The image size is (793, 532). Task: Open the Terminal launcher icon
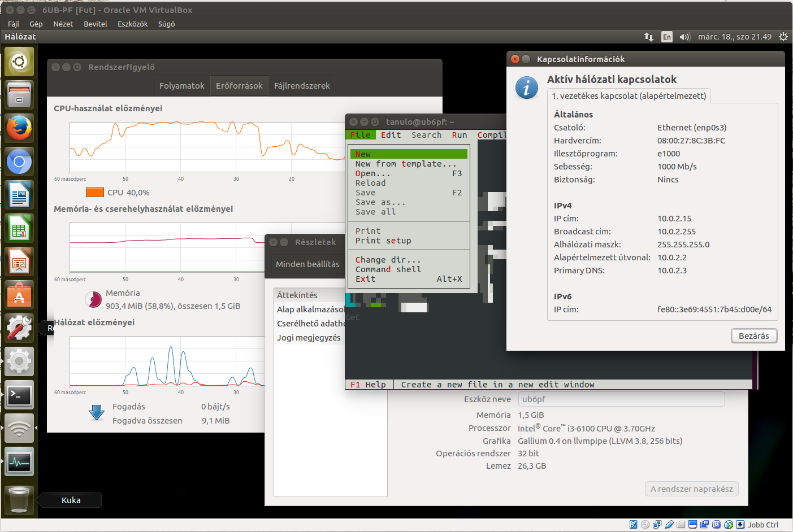tap(19, 395)
